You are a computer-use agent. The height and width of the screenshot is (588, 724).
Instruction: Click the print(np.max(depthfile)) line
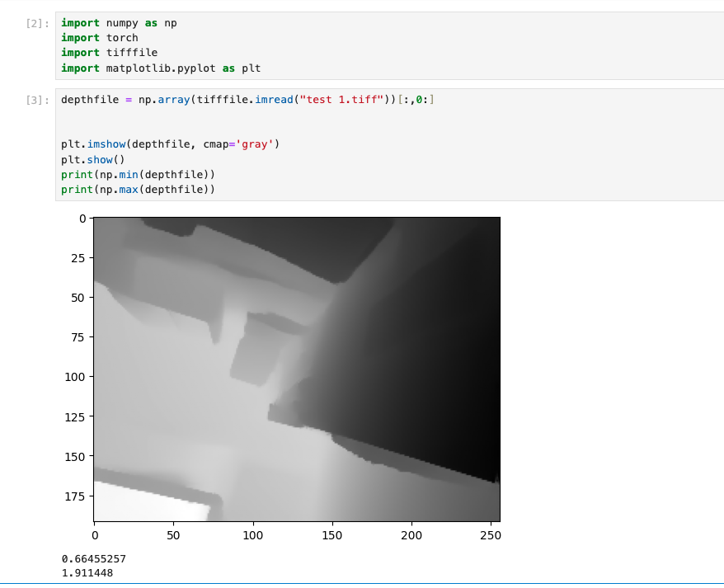tap(138, 190)
